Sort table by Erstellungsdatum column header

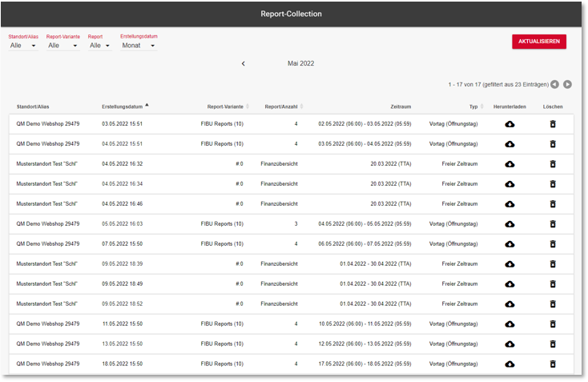[123, 107]
